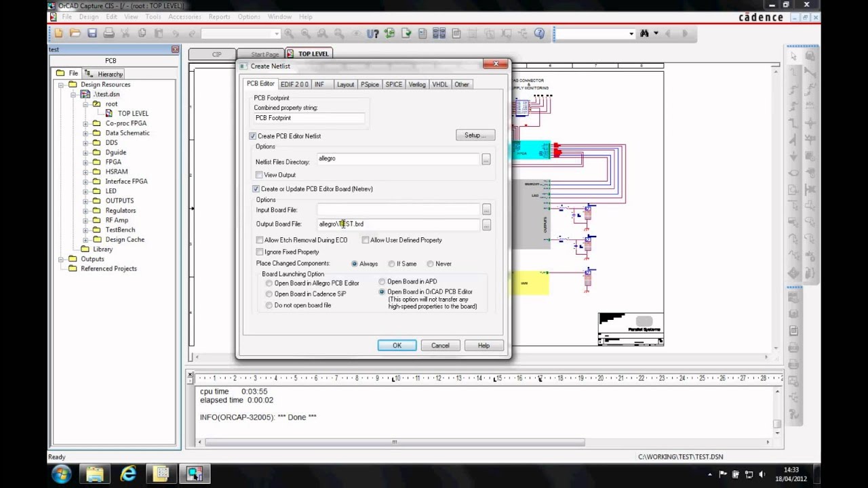Select the Never radio option
Image resolution: width=868 pixels, height=488 pixels.
tap(430, 264)
